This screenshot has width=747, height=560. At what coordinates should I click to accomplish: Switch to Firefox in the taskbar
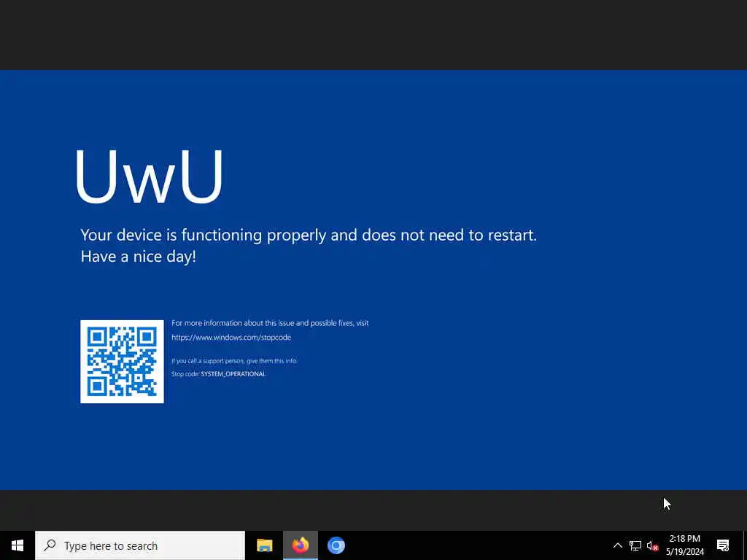pos(300,545)
